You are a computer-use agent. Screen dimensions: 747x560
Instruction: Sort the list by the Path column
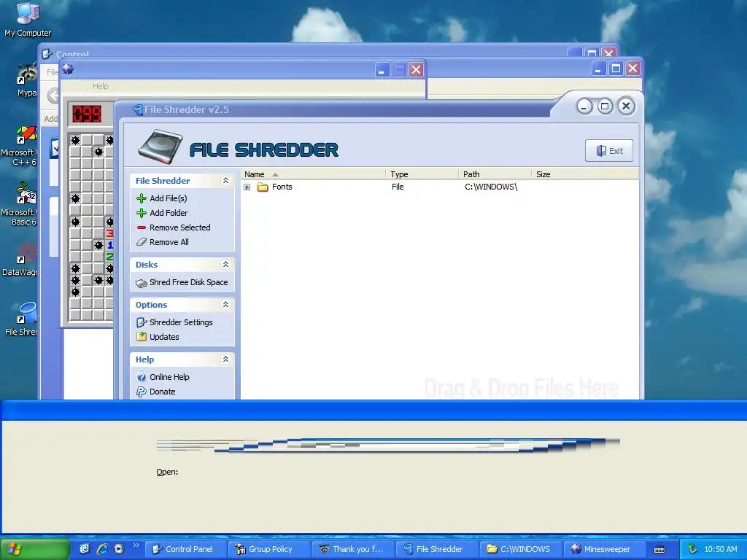tap(495, 174)
